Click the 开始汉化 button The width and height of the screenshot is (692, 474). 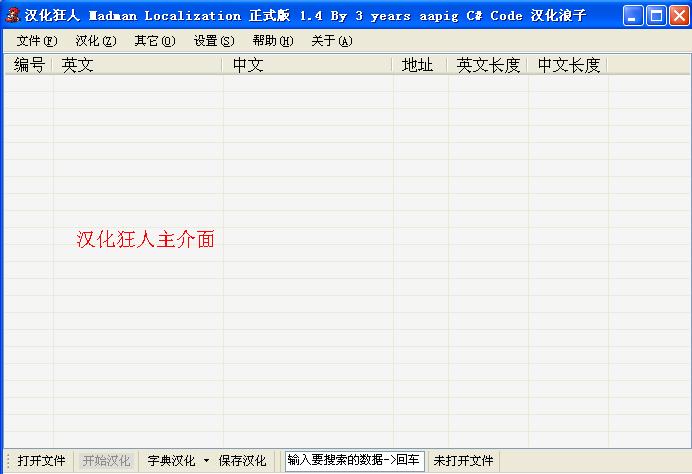[x=106, y=461]
